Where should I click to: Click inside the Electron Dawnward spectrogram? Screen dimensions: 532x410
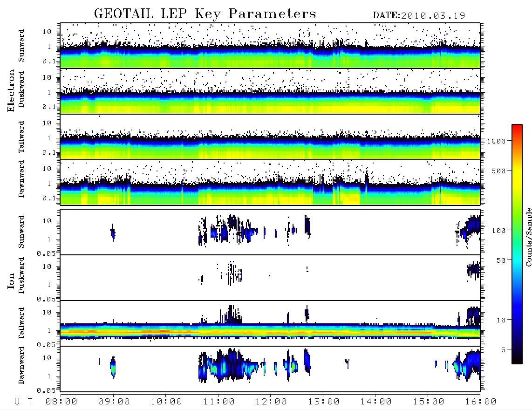pyautogui.click(x=270, y=183)
